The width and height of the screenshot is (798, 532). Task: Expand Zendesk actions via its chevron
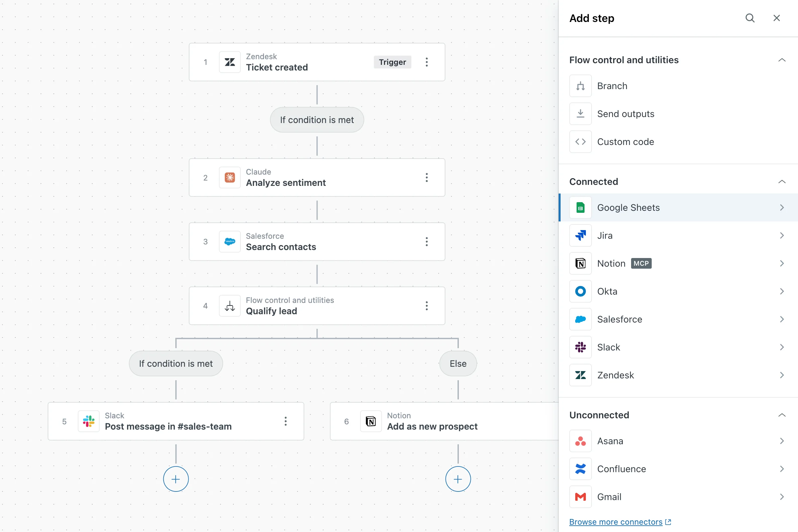782,375
